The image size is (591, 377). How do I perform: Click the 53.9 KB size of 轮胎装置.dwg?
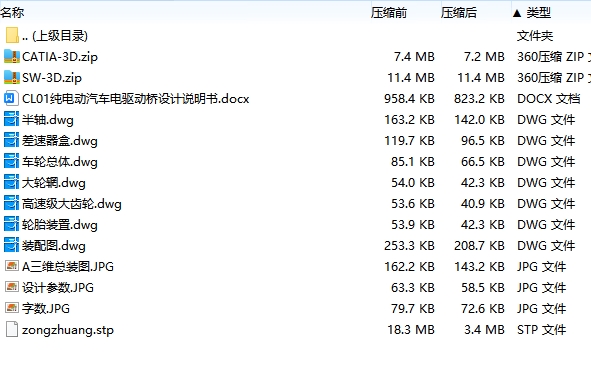[x=413, y=225]
